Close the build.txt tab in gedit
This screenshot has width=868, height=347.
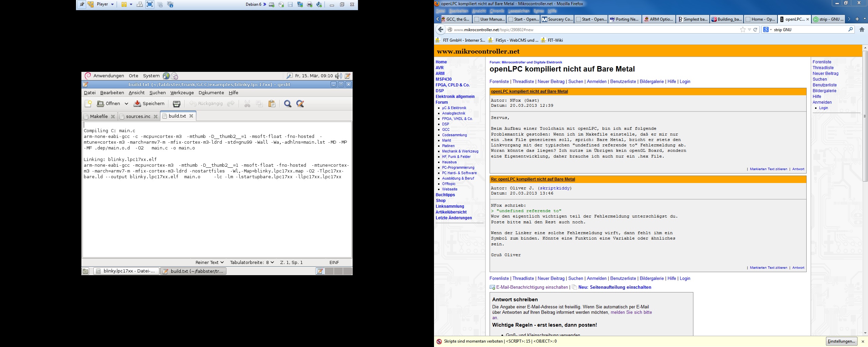coord(191,116)
